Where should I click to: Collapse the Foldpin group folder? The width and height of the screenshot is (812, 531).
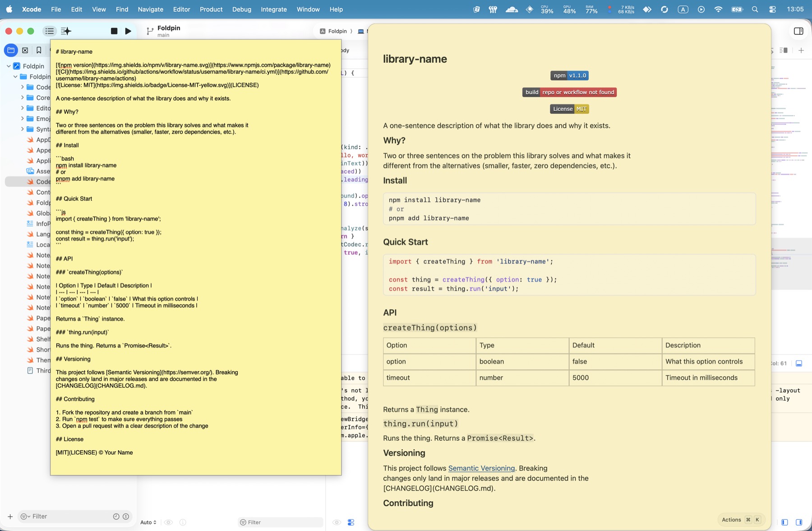(x=15, y=77)
